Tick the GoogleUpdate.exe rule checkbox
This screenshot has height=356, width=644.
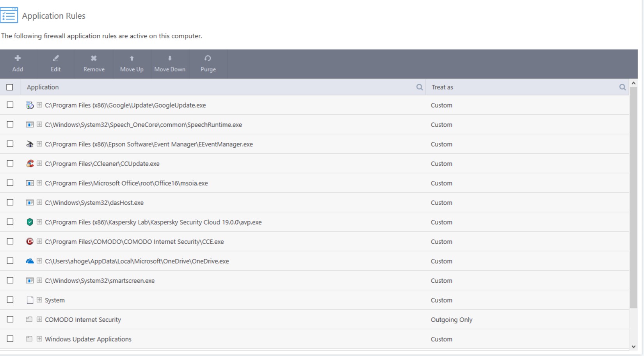(10, 105)
